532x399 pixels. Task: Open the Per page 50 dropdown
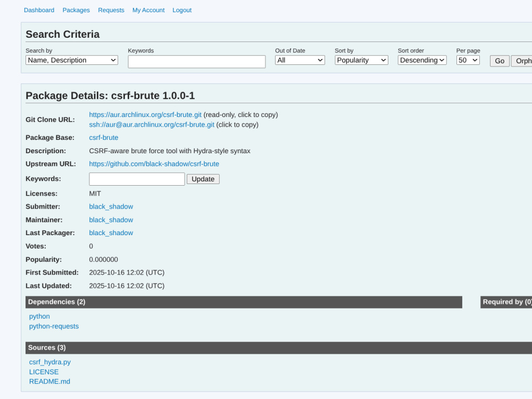pos(468,60)
